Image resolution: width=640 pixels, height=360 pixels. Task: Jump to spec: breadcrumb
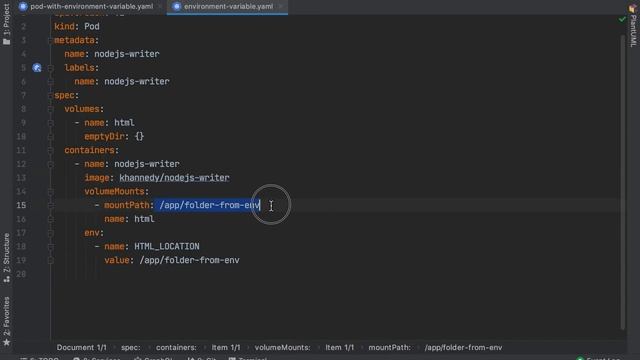click(x=131, y=347)
